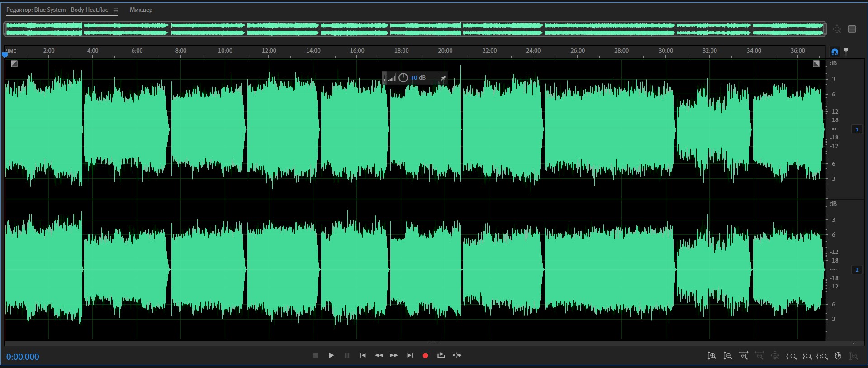Screen dimensions: 868x368
Task: Zoom out amplitude on the waveform
Action: click(728, 356)
